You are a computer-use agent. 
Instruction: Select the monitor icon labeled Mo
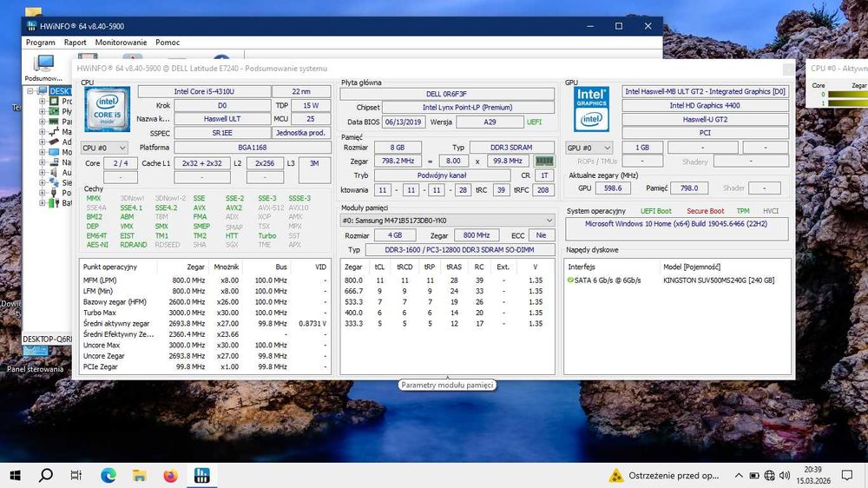tap(54, 152)
